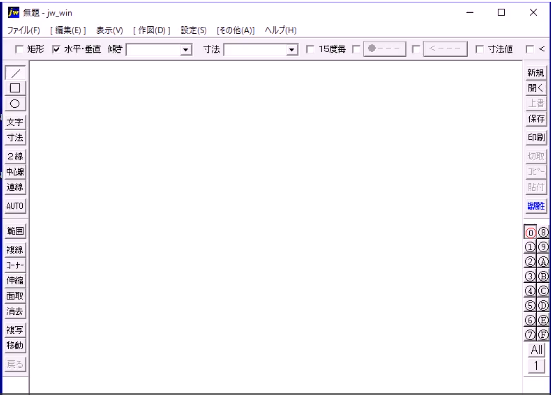Select layer 7 in layer bar
551x395 pixels.
click(x=530, y=334)
